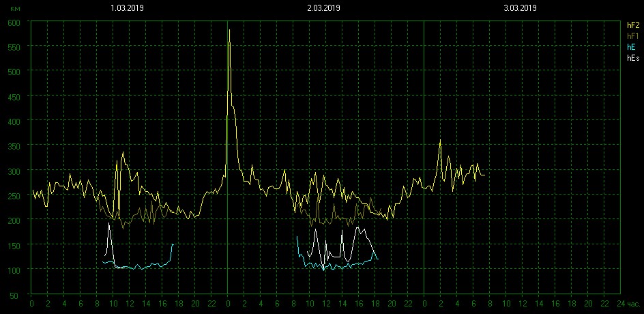Click the hF2 legend label

[632, 25]
